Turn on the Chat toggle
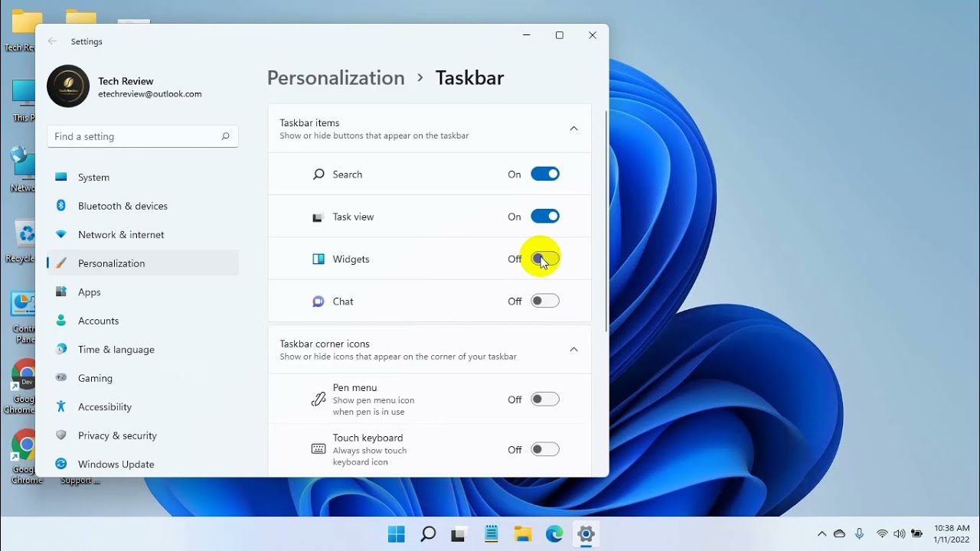Image resolution: width=980 pixels, height=551 pixels. click(545, 301)
